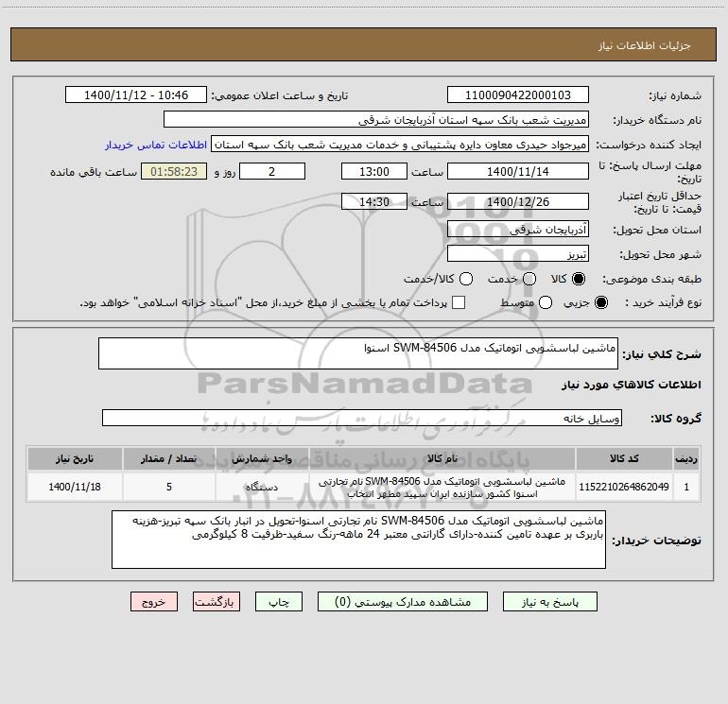Image resolution: width=728 pixels, height=704 pixels.
Task: Click the general description field SWM-84506
Action: click(x=358, y=353)
